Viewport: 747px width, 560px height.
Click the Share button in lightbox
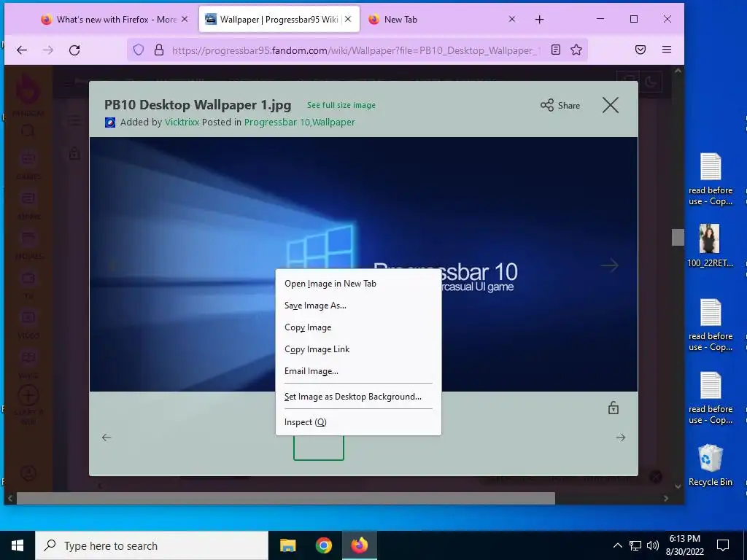(560, 105)
